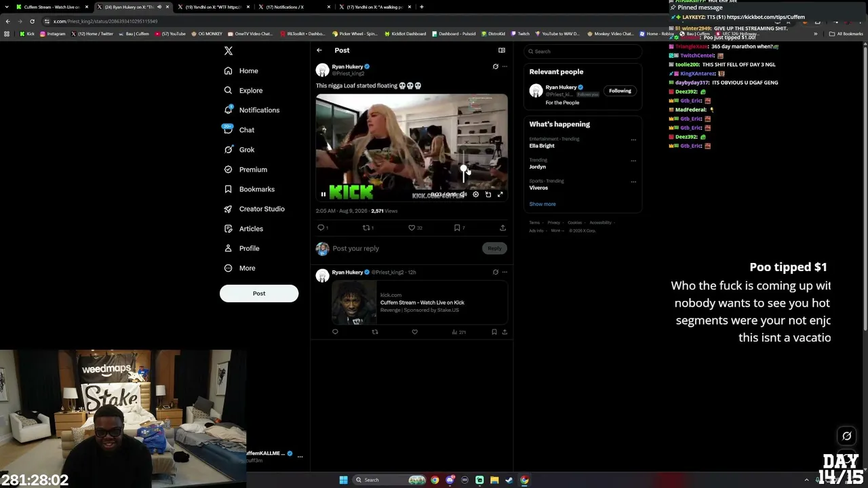Image resolution: width=868 pixels, height=488 pixels.
Task: Open the Jordyn trending topic
Action: 537,167
